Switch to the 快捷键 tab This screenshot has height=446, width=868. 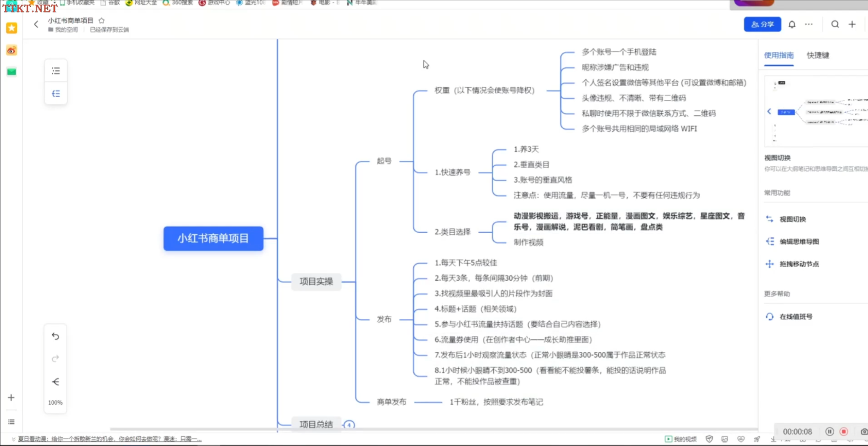coord(817,55)
